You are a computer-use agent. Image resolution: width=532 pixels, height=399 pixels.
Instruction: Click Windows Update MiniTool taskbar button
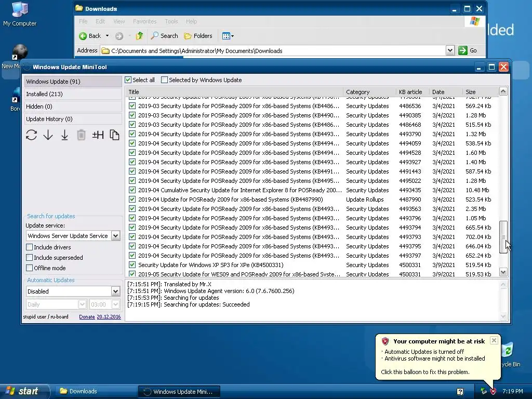pyautogui.click(x=179, y=392)
